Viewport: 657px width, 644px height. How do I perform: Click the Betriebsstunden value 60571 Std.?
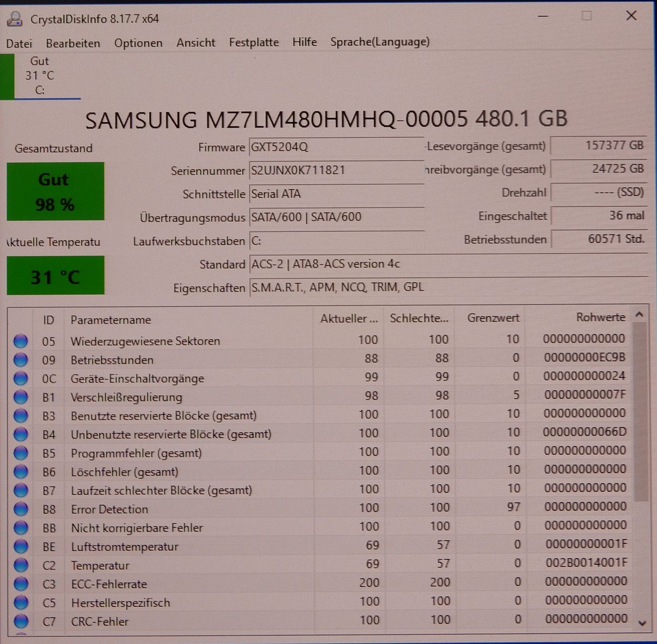pos(599,239)
